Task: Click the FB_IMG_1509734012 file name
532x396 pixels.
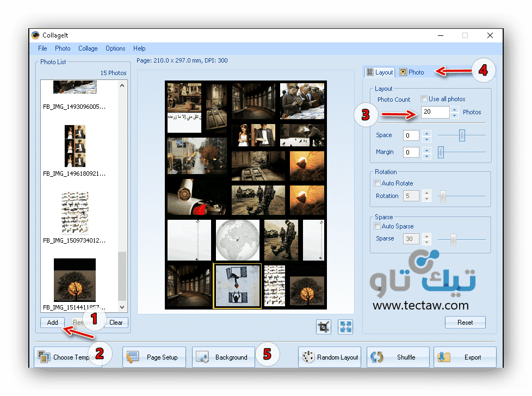Action: click(74, 240)
